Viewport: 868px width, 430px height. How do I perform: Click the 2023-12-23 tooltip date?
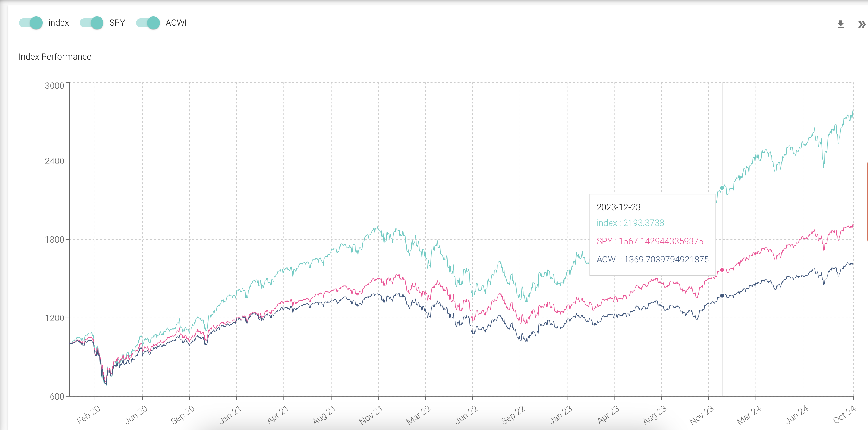[618, 207]
